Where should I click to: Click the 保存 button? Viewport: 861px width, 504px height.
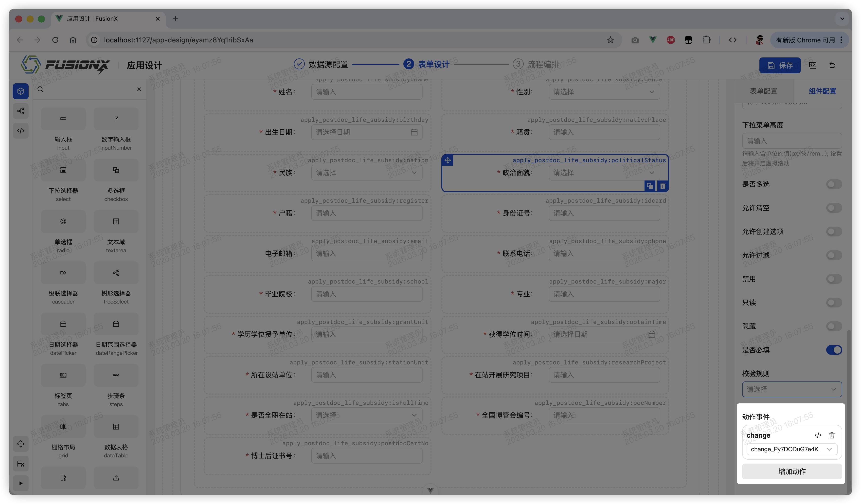[780, 65]
